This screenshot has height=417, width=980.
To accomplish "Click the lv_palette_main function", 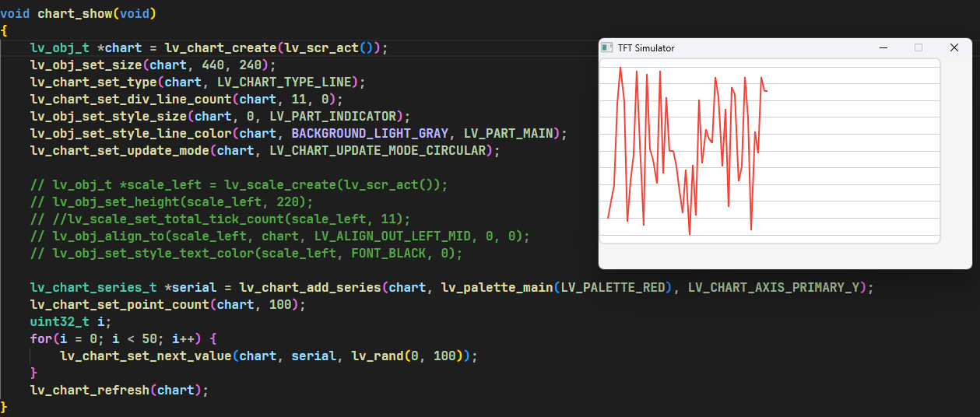I will pos(497,288).
